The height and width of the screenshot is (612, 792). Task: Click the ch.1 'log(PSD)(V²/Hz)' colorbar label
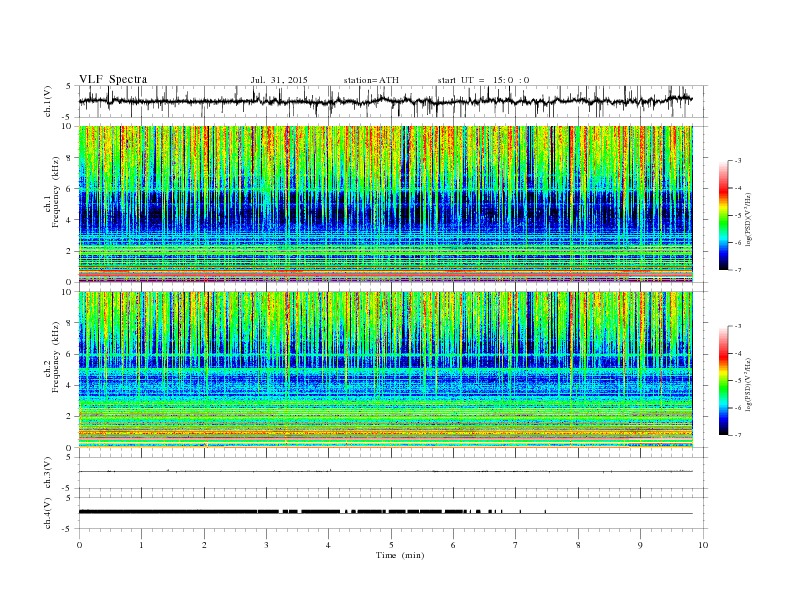pos(749,220)
